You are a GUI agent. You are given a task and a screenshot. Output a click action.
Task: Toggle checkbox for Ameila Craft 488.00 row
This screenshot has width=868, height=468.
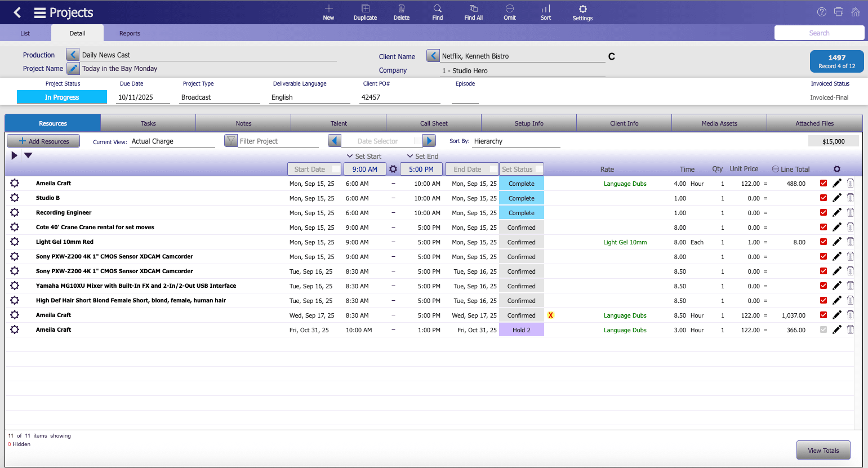tap(824, 183)
